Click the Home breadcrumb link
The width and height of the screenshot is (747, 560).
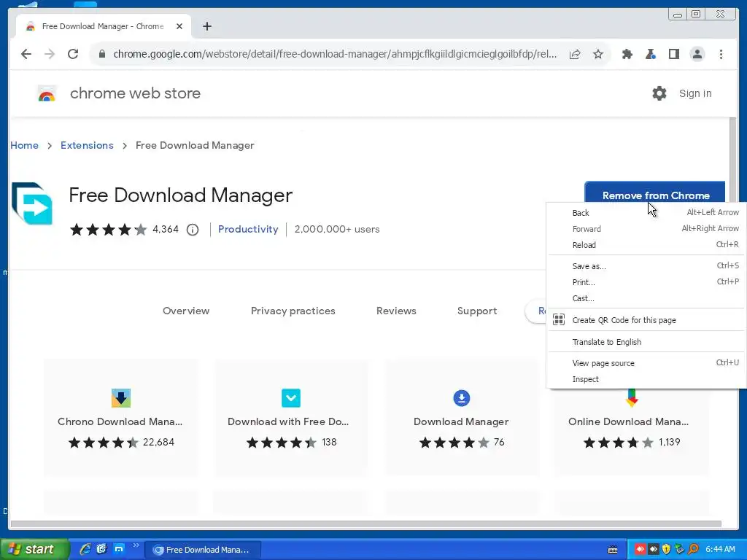[24, 145]
